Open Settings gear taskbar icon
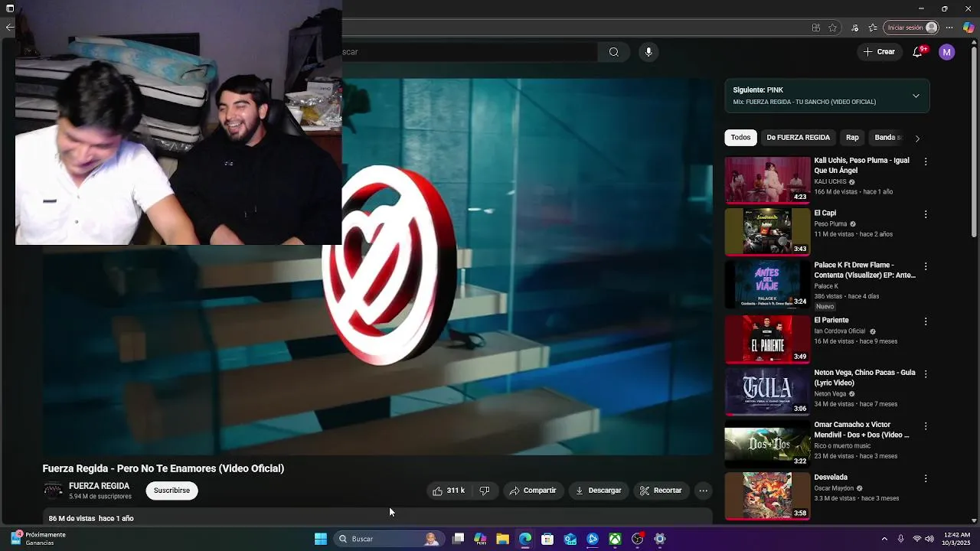980x551 pixels. 660,539
